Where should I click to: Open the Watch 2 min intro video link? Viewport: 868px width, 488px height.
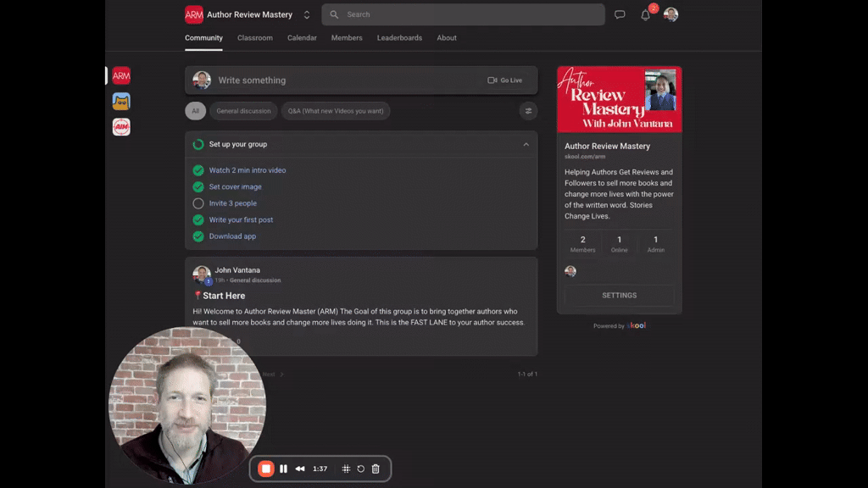click(x=248, y=170)
